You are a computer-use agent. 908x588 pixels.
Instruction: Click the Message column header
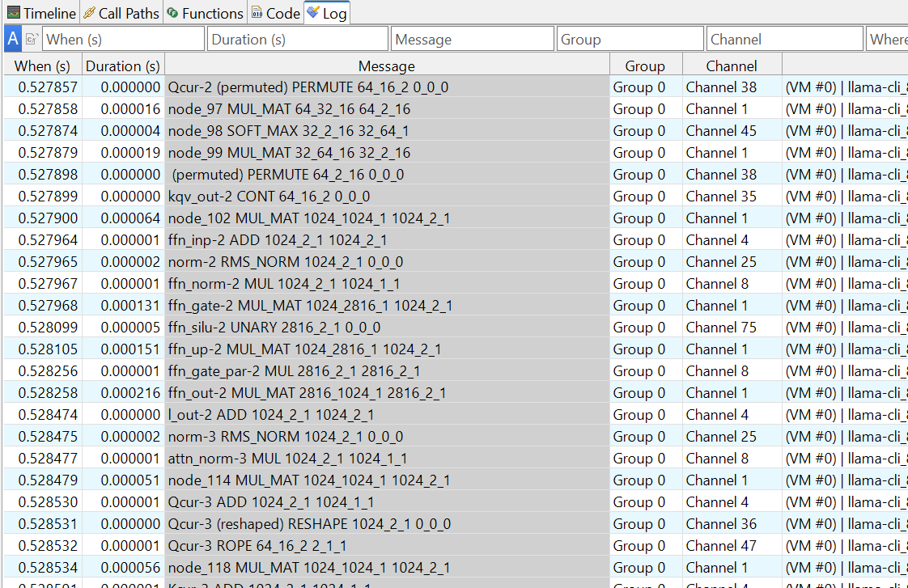point(387,66)
